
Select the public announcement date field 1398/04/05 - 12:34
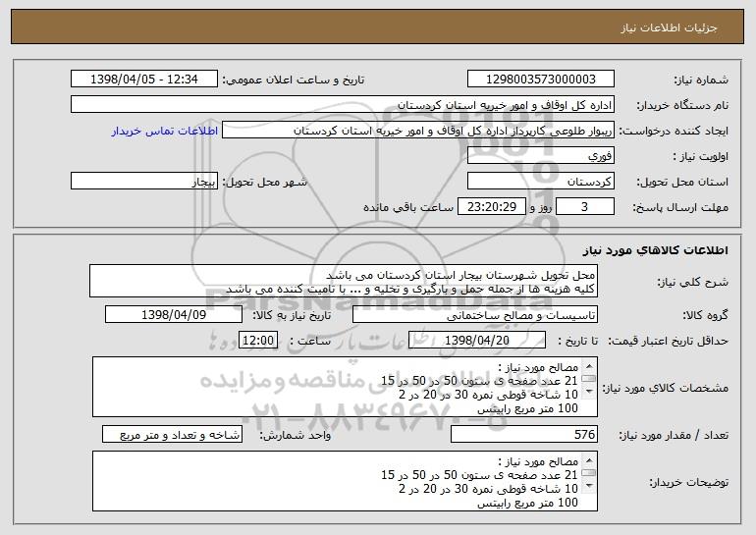144,80
